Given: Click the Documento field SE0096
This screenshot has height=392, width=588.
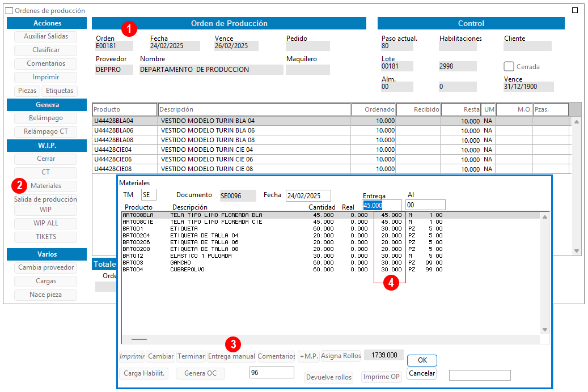Looking at the screenshot, I should (x=238, y=195).
